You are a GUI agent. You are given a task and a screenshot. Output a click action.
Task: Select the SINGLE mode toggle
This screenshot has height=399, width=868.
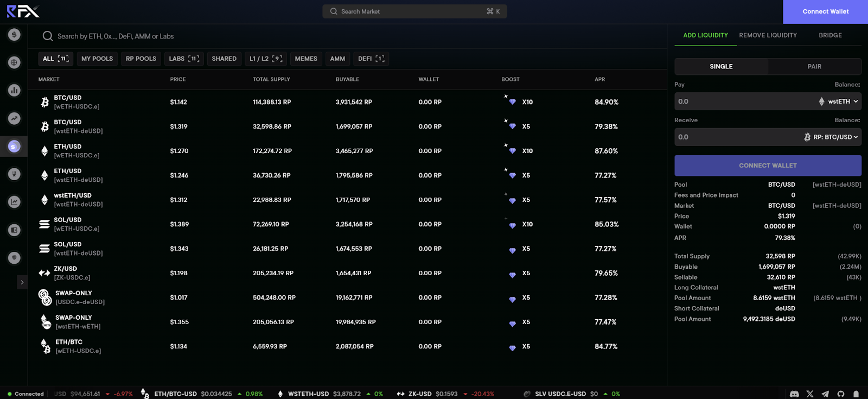click(721, 67)
